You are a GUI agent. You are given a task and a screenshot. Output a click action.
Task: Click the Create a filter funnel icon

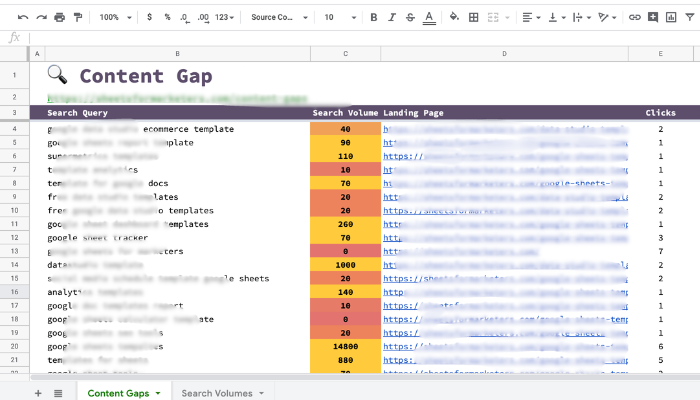(690, 17)
